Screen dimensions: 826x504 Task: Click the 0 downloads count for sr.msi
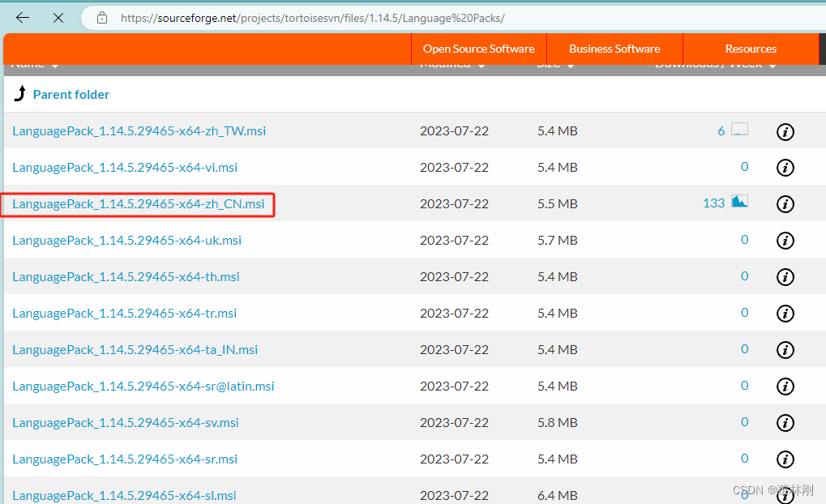pyautogui.click(x=744, y=458)
